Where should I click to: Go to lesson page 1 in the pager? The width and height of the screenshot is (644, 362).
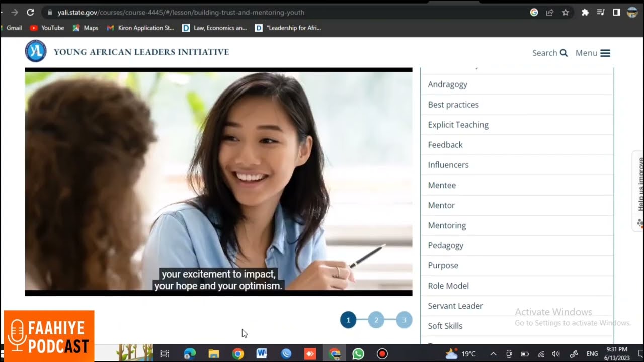(x=348, y=320)
